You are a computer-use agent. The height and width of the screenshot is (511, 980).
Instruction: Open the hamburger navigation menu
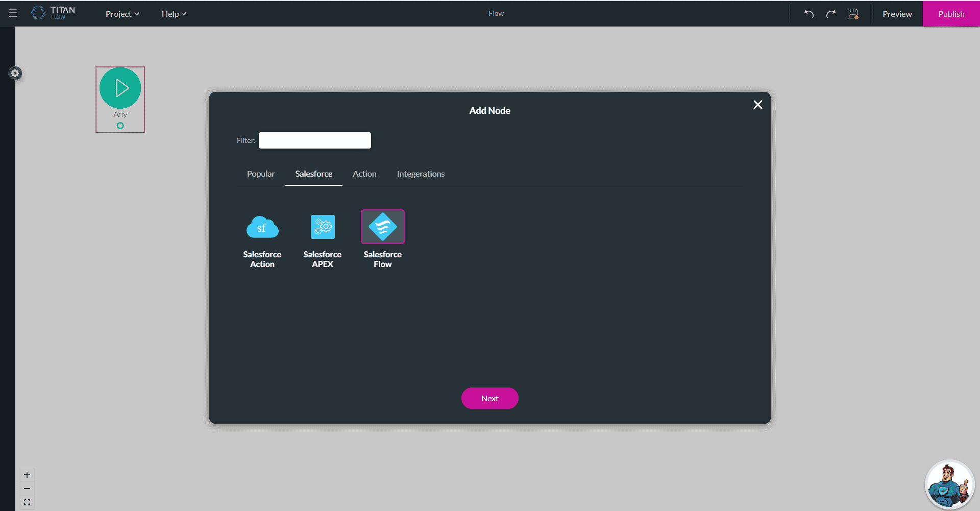click(x=13, y=13)
